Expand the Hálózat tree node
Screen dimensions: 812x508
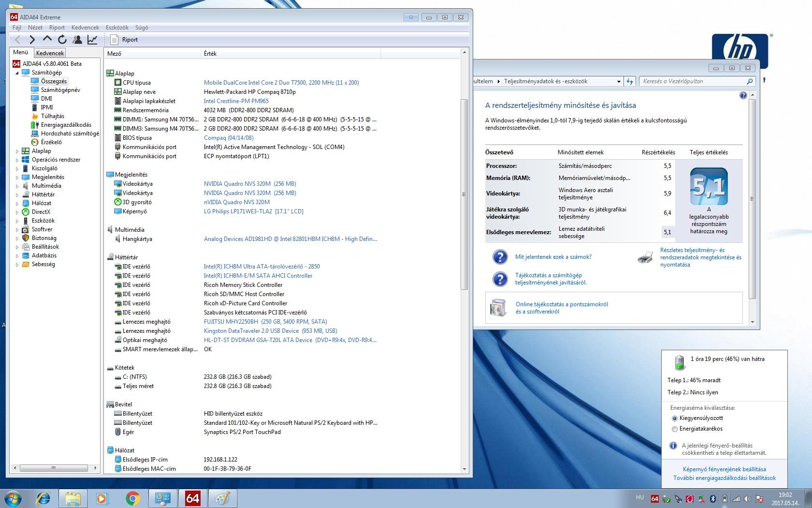tap(17, 203)
